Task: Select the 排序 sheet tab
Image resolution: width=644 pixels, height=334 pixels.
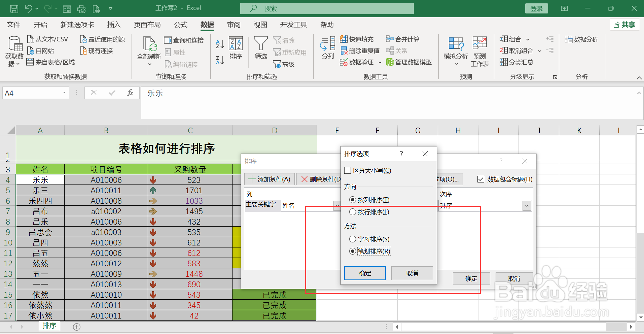Action: tap(49, 326)
